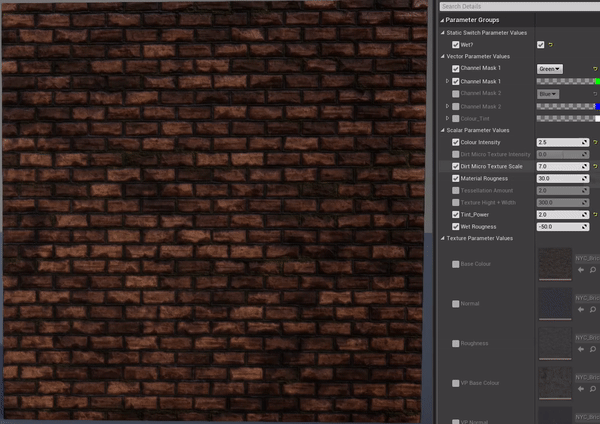Reset the Wet? switch to default

tap(551, 45)
